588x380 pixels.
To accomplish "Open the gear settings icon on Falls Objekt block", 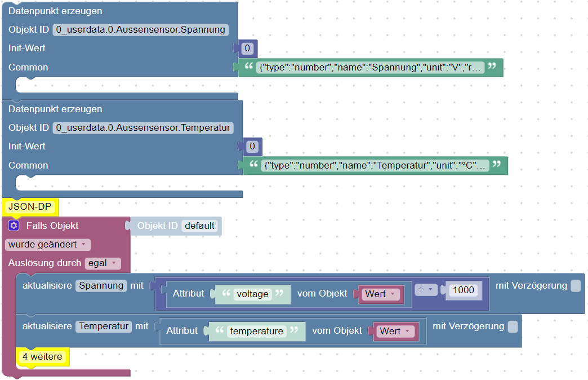I will [14, 226].
